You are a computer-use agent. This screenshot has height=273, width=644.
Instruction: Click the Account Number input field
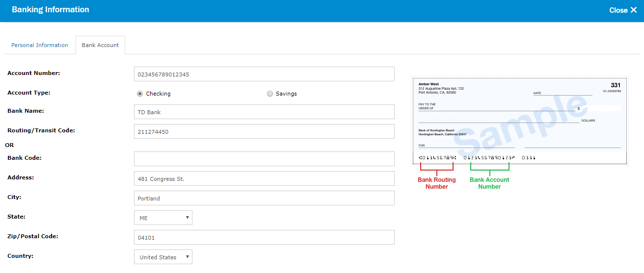click(x=264, y=74)
